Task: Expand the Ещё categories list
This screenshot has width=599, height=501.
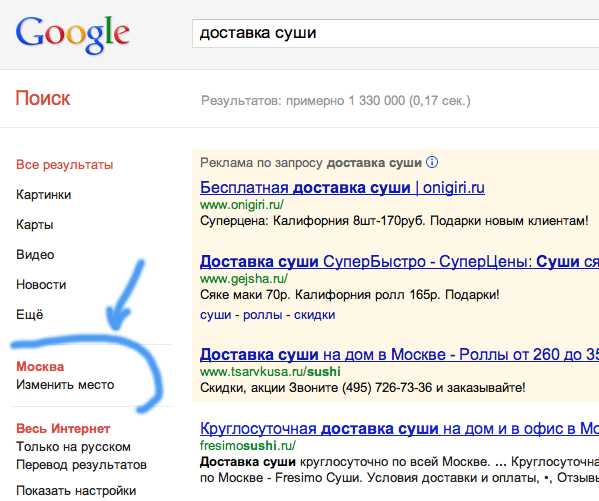Action: (x=30, y=315)
